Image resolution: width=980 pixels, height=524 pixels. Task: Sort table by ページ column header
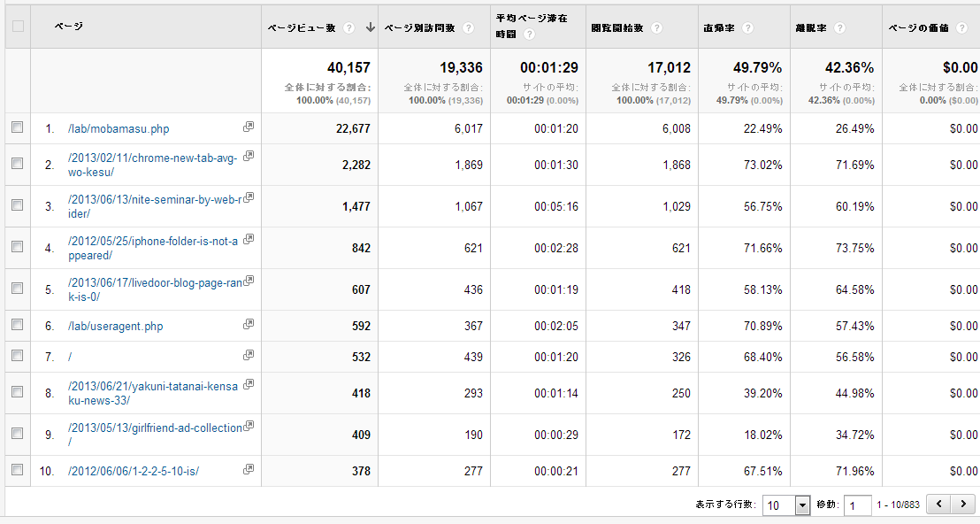69,27
